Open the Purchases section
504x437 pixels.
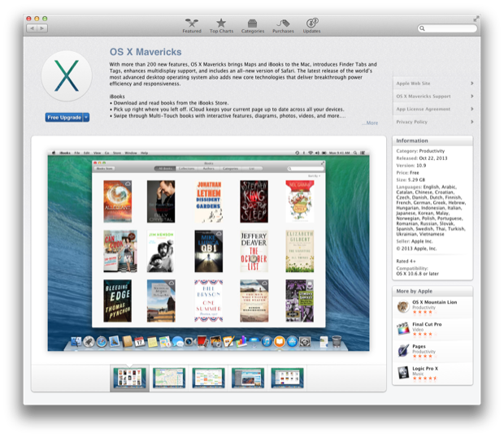tap(283, 26)
